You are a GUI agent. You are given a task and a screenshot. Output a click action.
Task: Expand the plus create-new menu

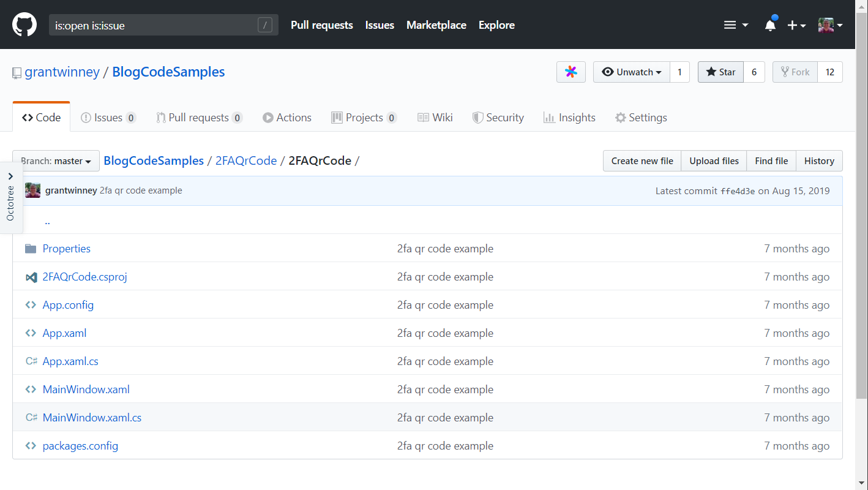[x=796, y=25]
